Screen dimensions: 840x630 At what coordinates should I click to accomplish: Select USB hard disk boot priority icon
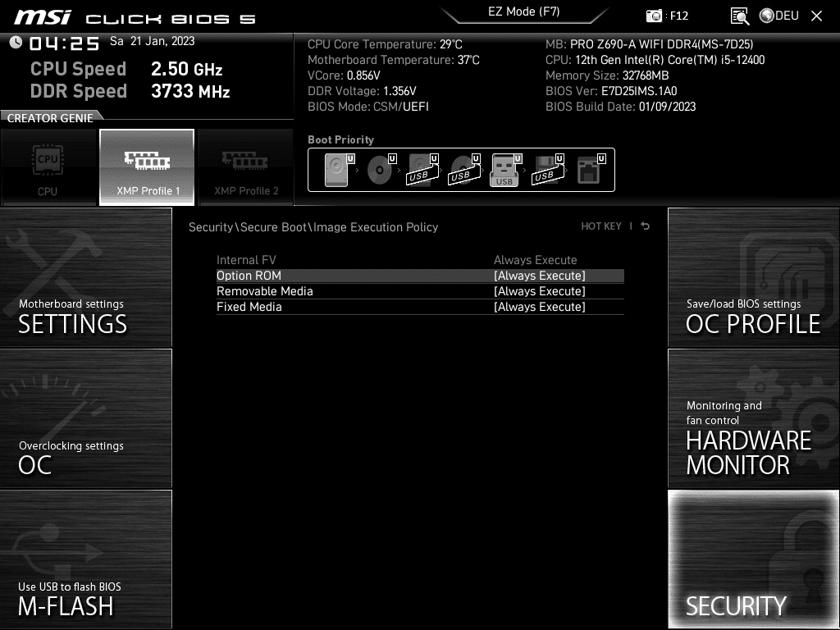422,170
